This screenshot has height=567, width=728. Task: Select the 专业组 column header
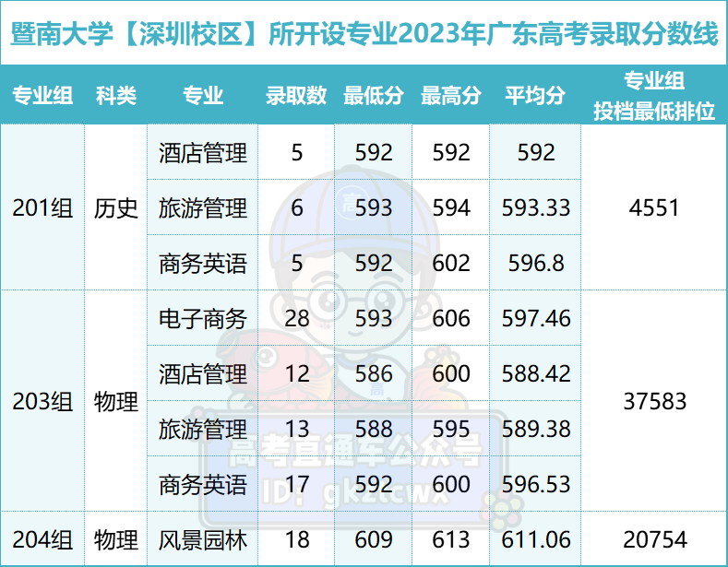[x=42, y=96]
